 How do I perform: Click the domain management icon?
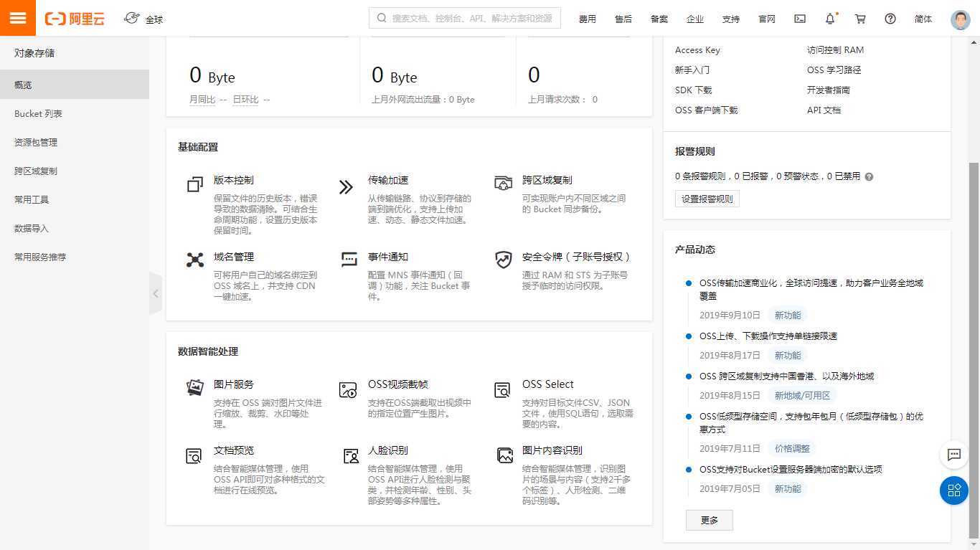(x=195, y=260)
